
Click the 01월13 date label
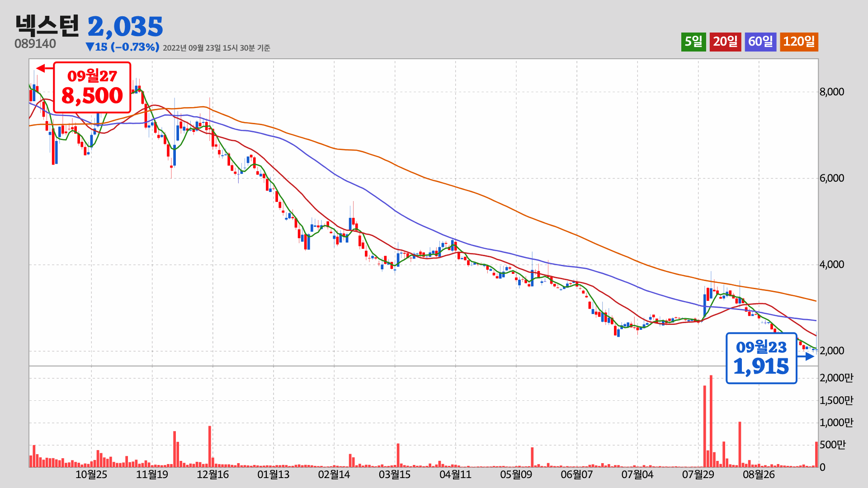coord(274,474)
